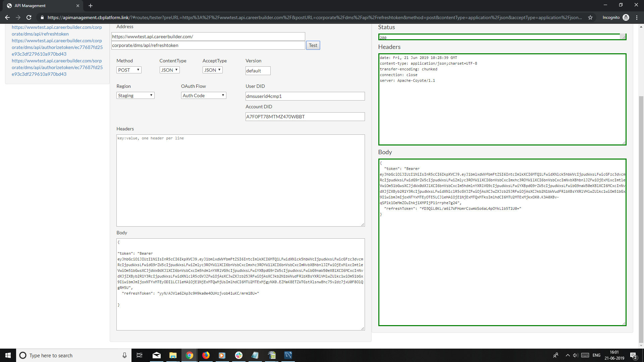The width and height of the screenshot is (644, 362).
Task: Activate the taskbar microphone icon
Action: coord(124,355)
